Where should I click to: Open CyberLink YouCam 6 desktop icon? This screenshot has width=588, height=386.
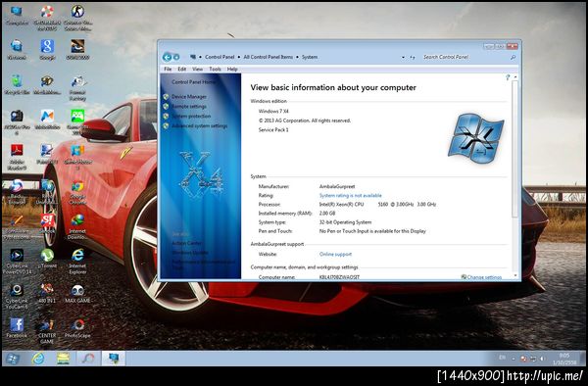pyautogui.click(x=17, y=296)
